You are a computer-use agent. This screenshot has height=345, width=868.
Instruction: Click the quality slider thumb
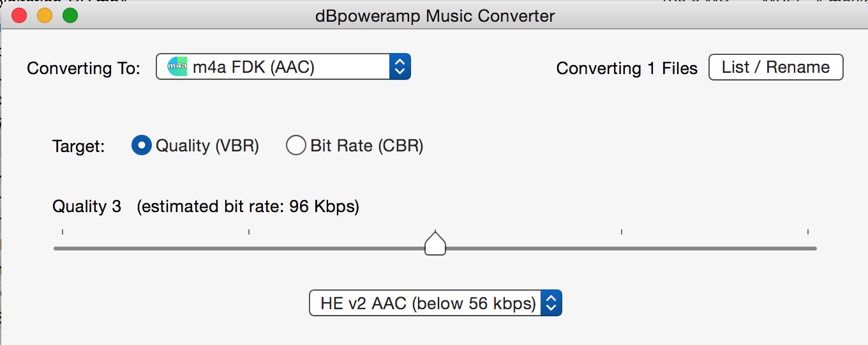(x=435, y=244)
